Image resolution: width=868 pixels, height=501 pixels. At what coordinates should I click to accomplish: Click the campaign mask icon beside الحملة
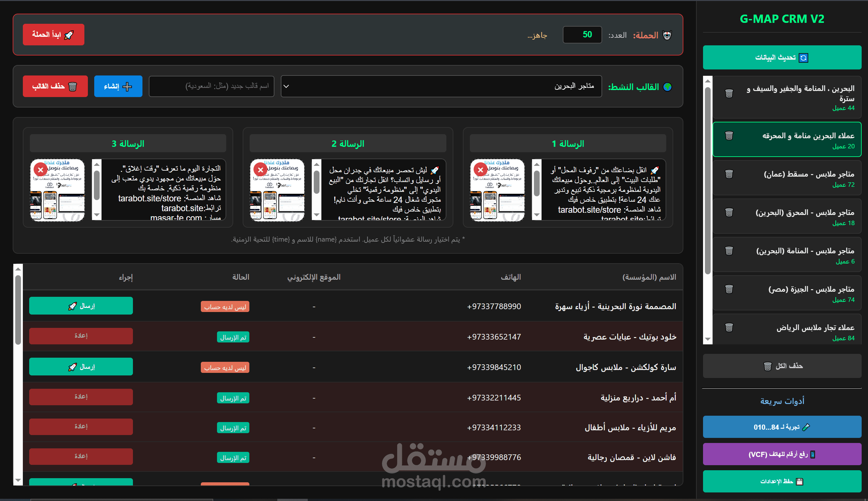[x=667, y=35]
